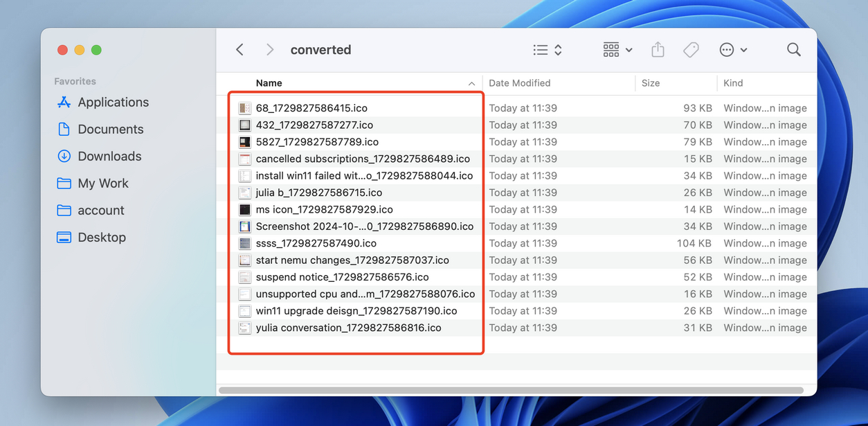Open the more actions ellipsis menu
Viewport: 868px width, 426px height.
coord(731,49)
